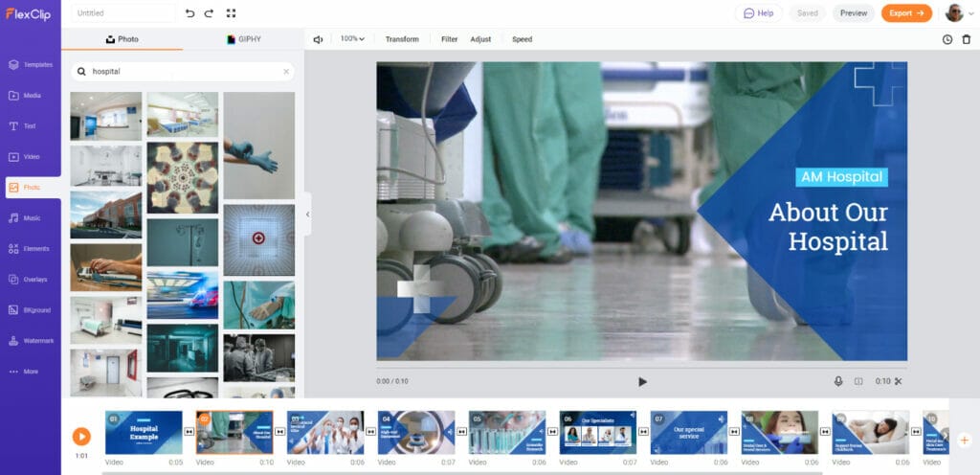
Task: Select scene 07 Our special service
Action: pos(689,433)
